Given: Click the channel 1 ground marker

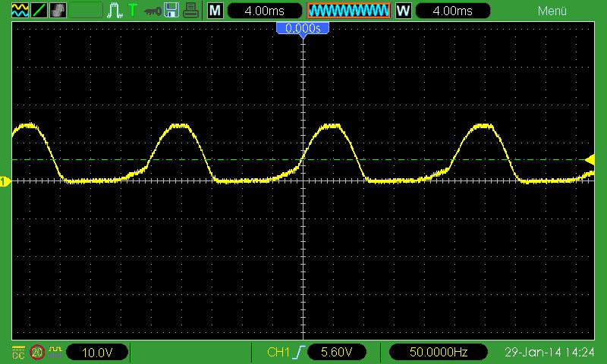Looking at the screenshot, I should point(5,181).
